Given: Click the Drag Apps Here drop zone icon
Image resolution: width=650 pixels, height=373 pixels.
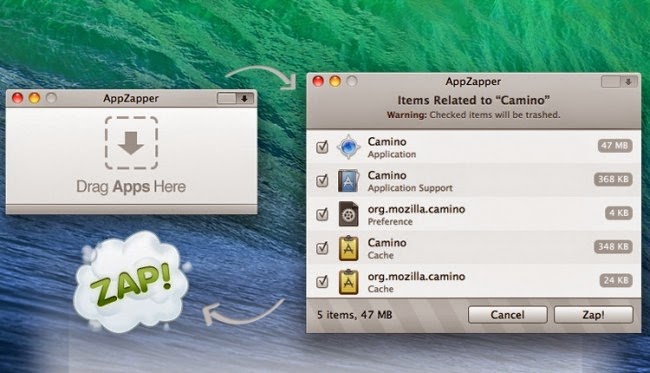Looking at the screenshot, I should pos(131,143).
